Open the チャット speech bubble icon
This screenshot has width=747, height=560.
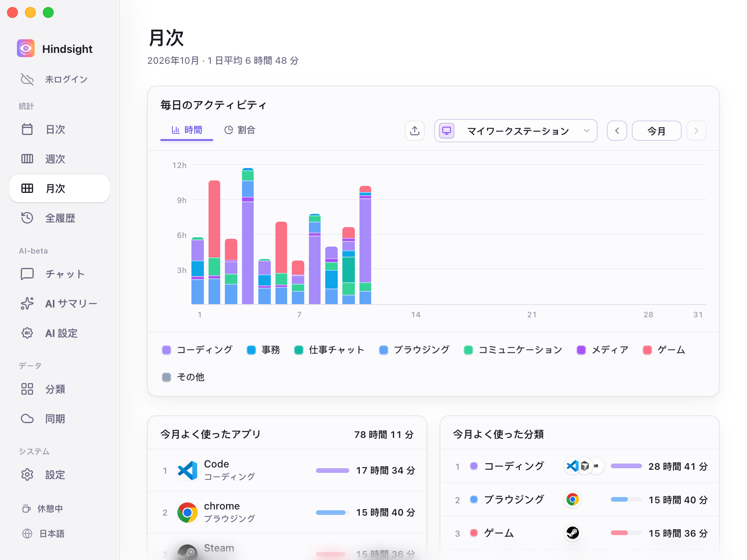(x=27, y=274)
